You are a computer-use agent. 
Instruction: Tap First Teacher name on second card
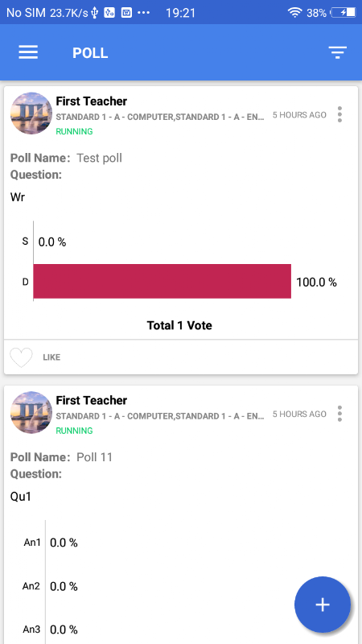point(92,400)
